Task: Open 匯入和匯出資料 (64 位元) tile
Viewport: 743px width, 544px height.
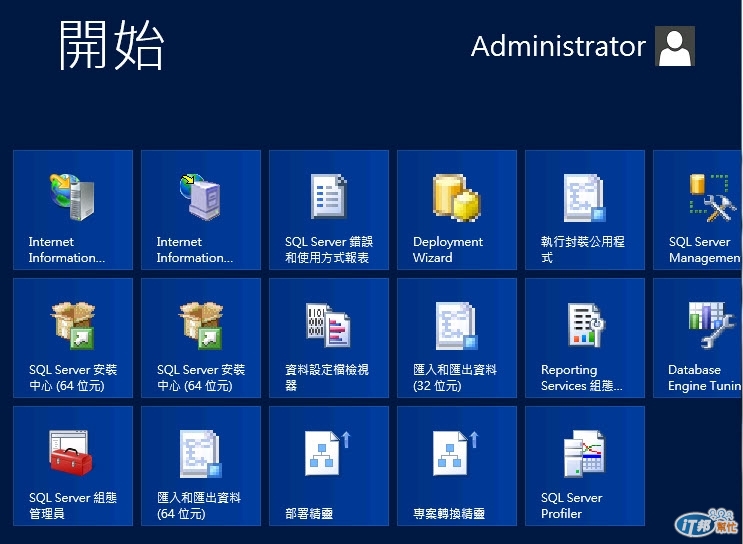Action: pos(201,466)
